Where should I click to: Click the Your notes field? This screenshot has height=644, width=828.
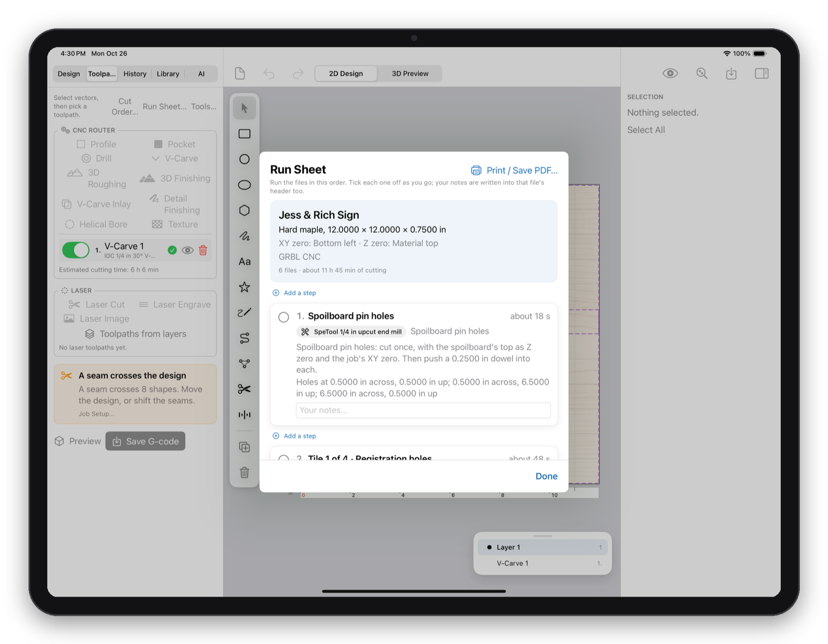(x=423, y=410)
